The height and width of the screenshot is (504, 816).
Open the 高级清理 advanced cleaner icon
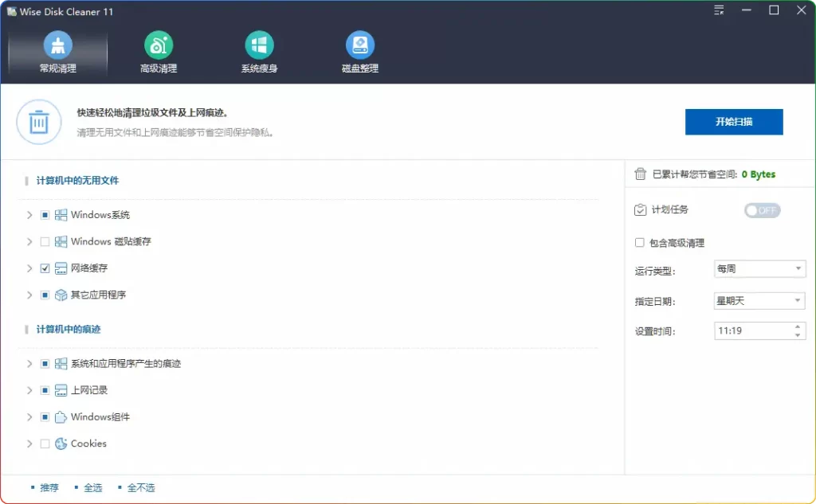coord(159,45)
